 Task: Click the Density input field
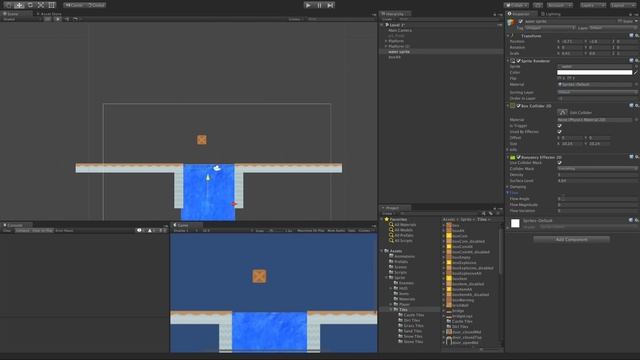(x=597, y=175)
